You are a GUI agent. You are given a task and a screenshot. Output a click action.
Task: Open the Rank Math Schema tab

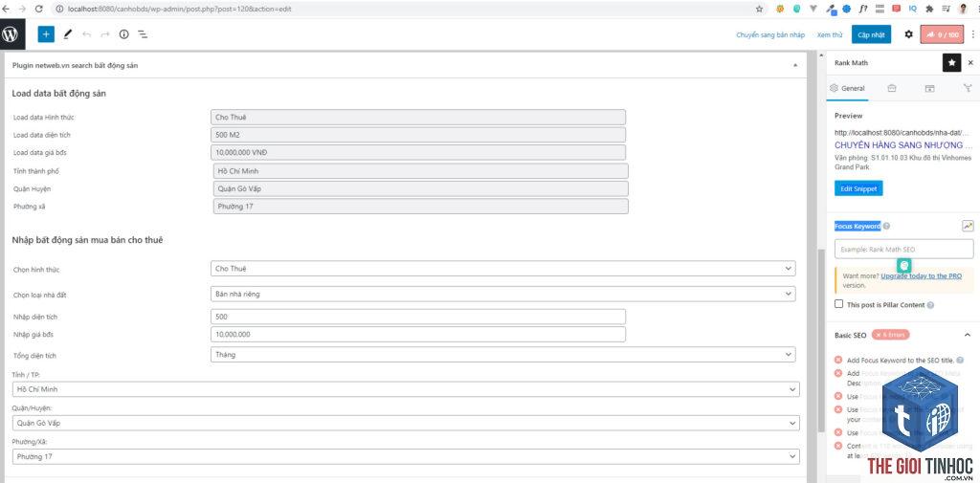point(929,89)
